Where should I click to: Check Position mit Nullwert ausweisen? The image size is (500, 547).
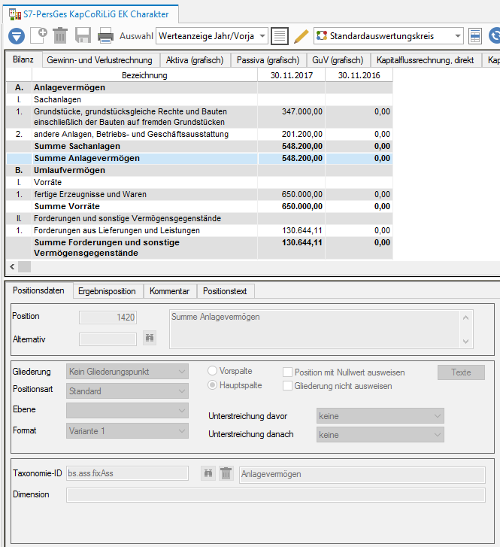(x=288, y=372)
